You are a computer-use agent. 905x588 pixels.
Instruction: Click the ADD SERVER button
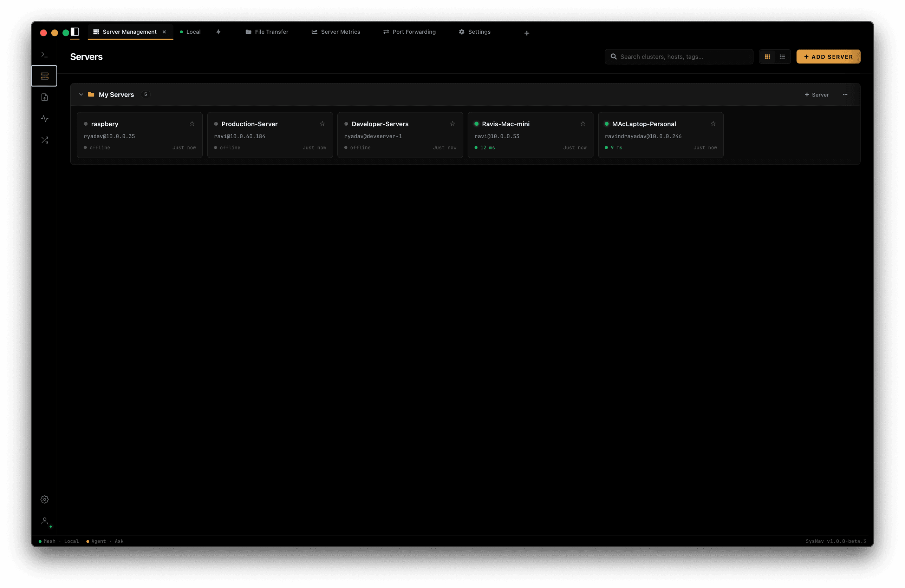828,57
